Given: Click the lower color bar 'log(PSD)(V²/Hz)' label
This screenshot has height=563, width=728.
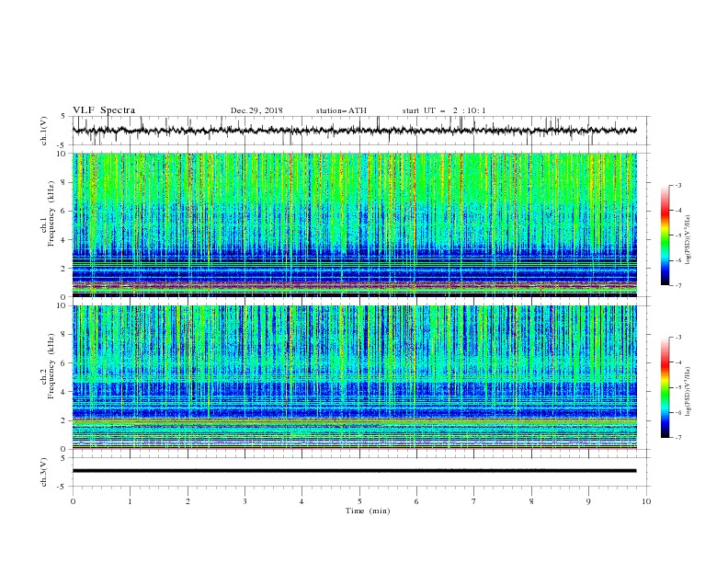Looking at the screenshot, I should pyautogui.click(x=688, y=392).
